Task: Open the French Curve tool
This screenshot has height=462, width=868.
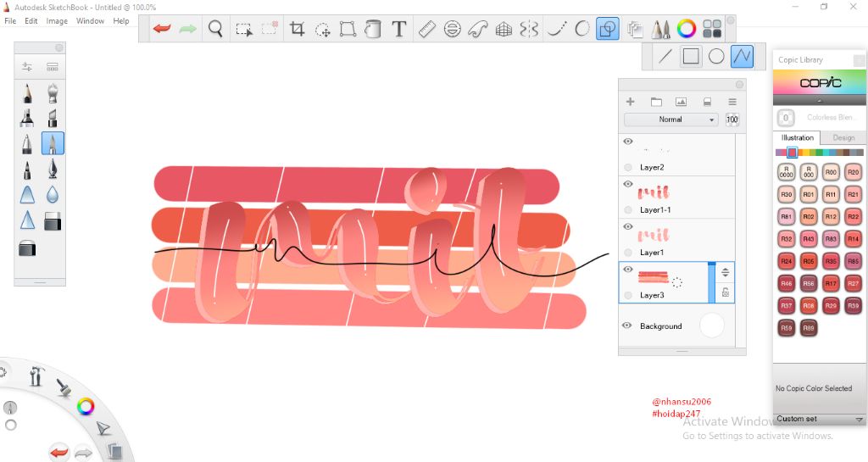Action: tap(478, 29)
